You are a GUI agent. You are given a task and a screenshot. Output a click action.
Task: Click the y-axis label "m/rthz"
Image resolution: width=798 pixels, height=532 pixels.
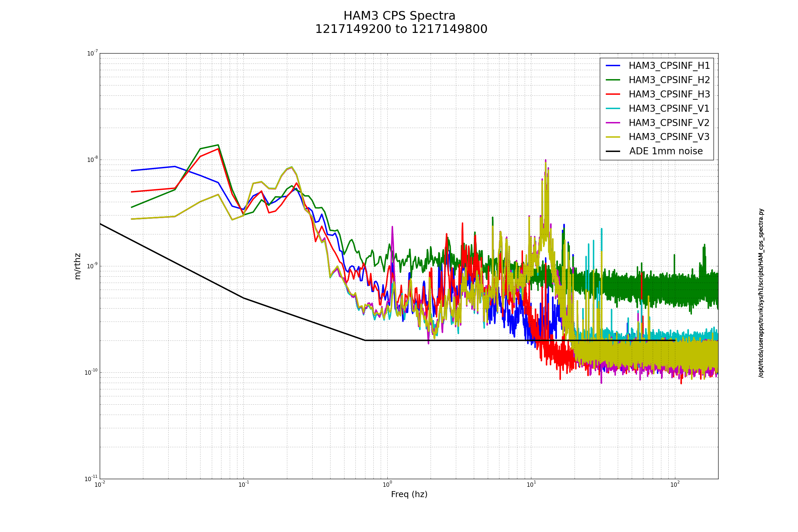tap(77, 266)
